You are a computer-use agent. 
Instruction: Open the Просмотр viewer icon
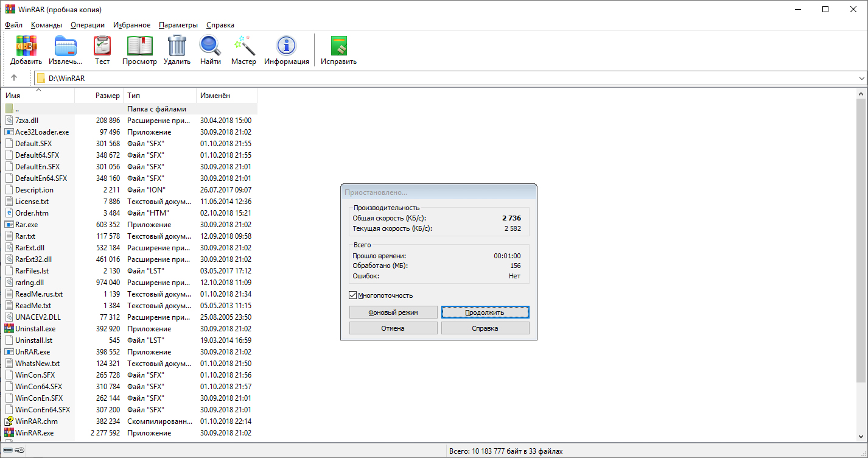(x=139, y=46)
